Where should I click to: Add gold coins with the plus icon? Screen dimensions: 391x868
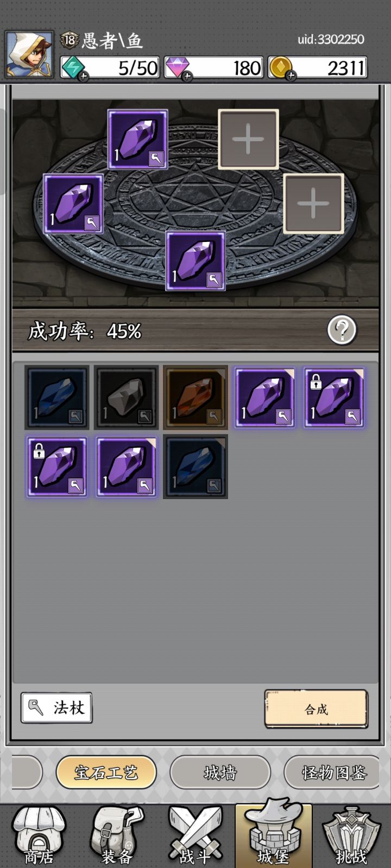click(x=291, y=76)
